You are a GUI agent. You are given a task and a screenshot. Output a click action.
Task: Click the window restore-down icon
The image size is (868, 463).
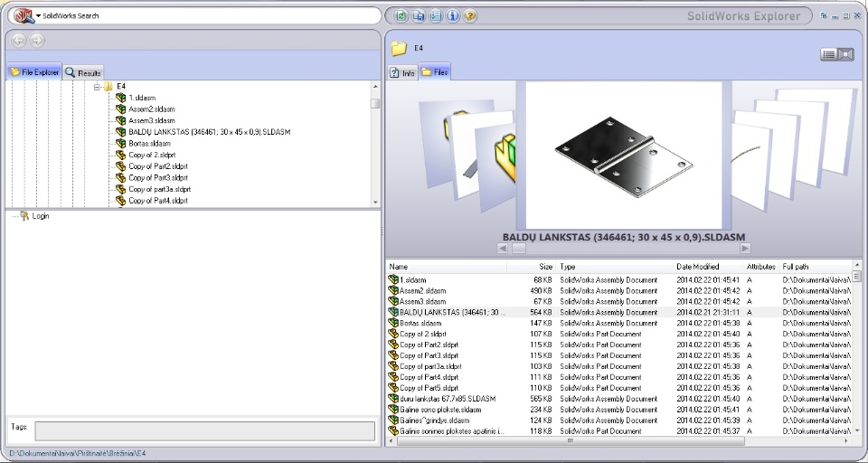pyautogui.click(x=846, y=16)
